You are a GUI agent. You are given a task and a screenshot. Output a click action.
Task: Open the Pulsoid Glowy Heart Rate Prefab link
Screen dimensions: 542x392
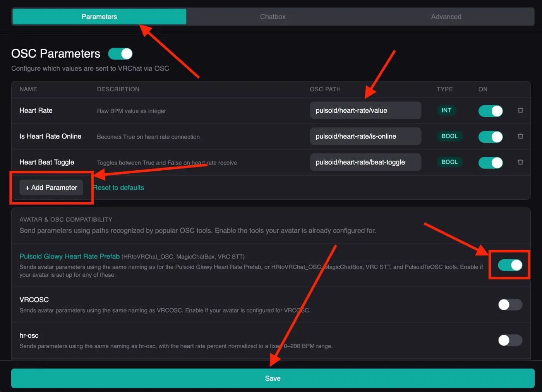tap(70, 256)
